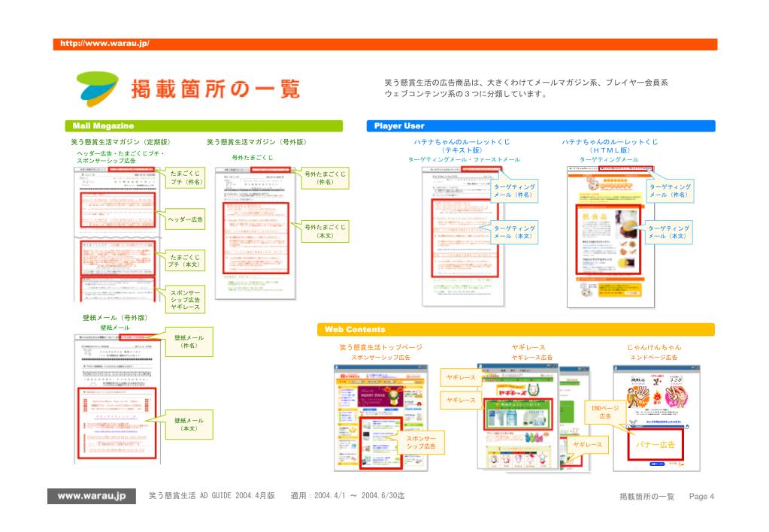Open the roulette text-version mail thumbnail
Image resolution: width=769 pixels, height=532 pixels.
coord(463,237)
